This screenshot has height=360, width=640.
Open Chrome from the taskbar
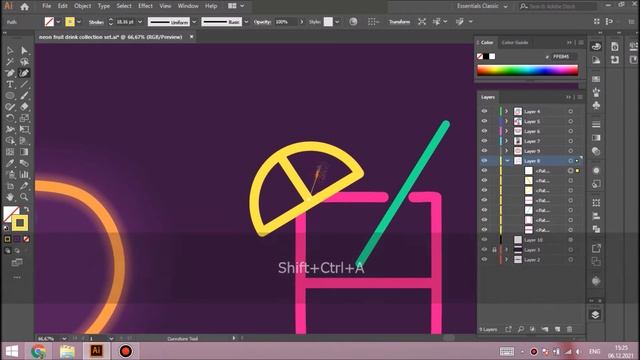click(x=39, y=351)
